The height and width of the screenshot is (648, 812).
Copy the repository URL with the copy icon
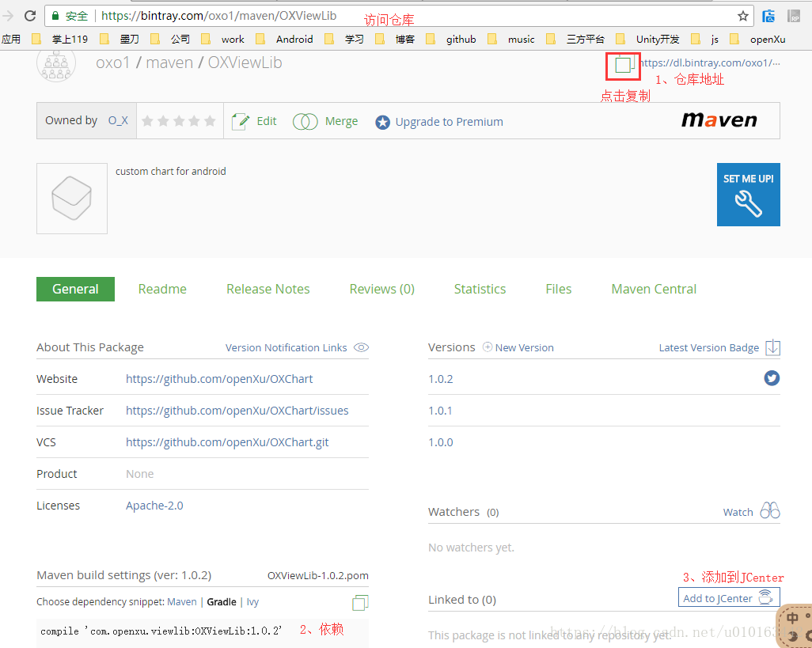[623, 65]
